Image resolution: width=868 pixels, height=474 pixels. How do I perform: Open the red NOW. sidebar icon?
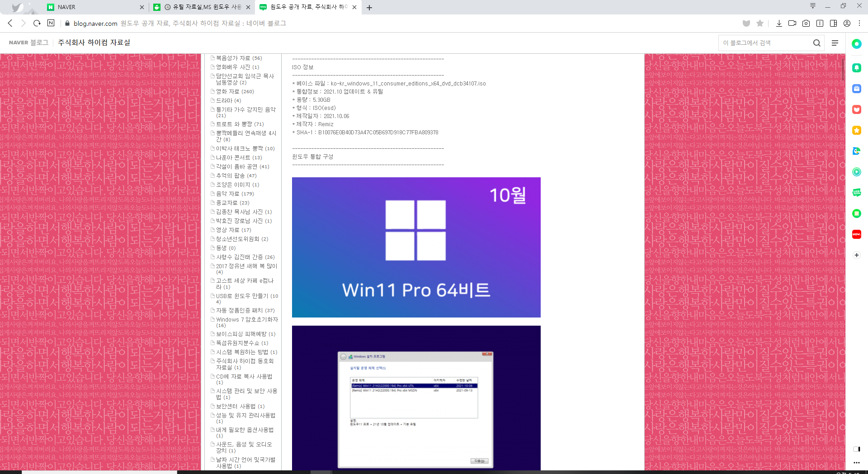pyautogui.click(x=856, y=234)
